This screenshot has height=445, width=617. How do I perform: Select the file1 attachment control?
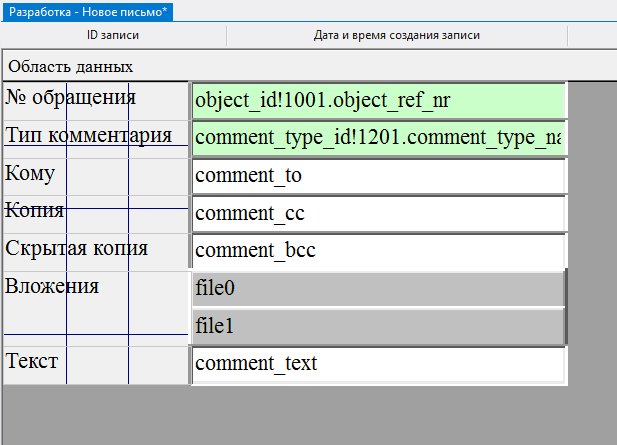[x=378, y=326]
